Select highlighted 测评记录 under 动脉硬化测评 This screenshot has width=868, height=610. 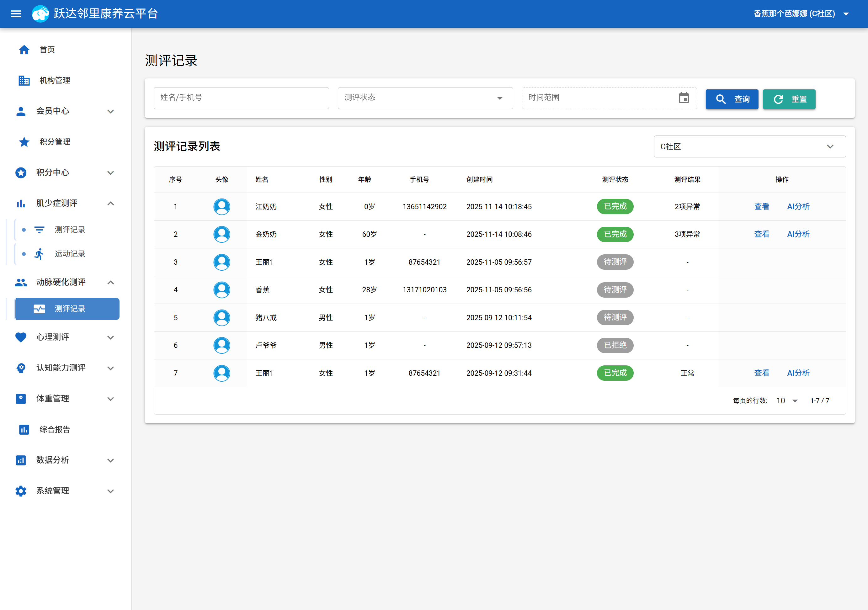pyautogui.click(x=67, y=309)
